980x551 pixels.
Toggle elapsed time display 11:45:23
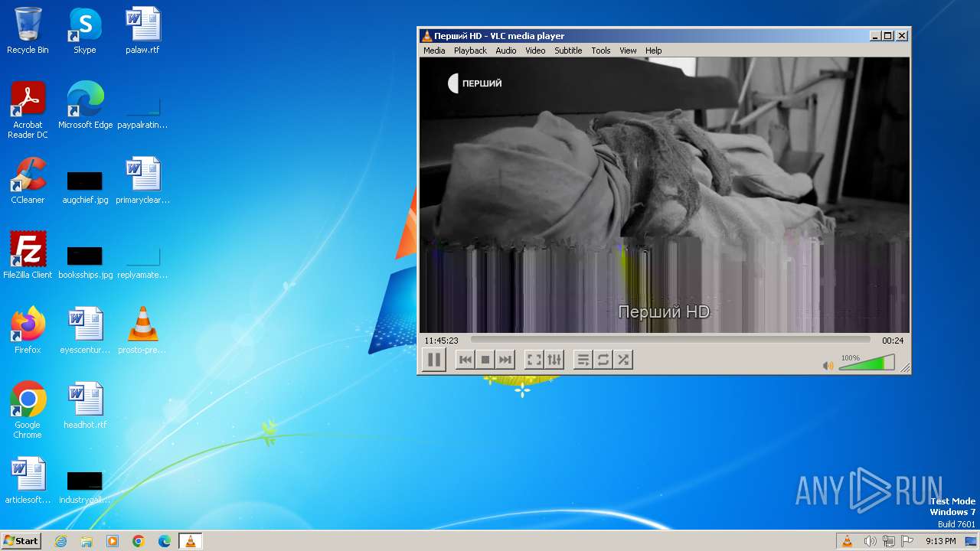point(442,341)
